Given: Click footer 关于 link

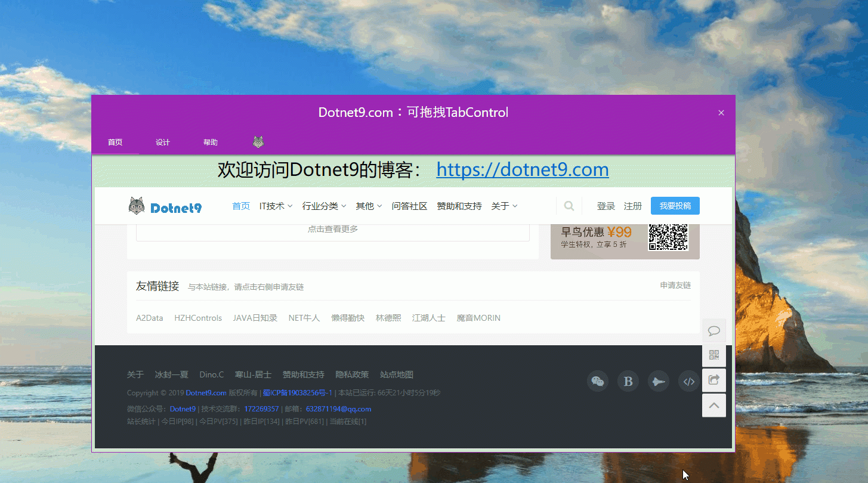Looking at the screenshot, I should coord(135,374).
